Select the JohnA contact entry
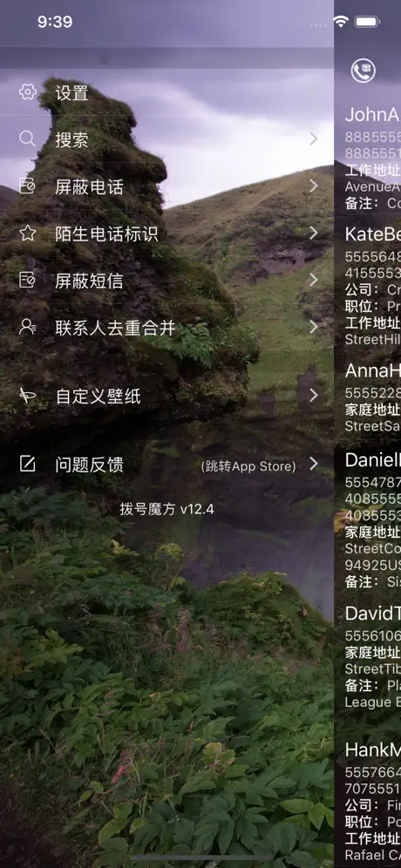This screenshot has width=401, height=868. pyautogui.click(x=368, y=158)
